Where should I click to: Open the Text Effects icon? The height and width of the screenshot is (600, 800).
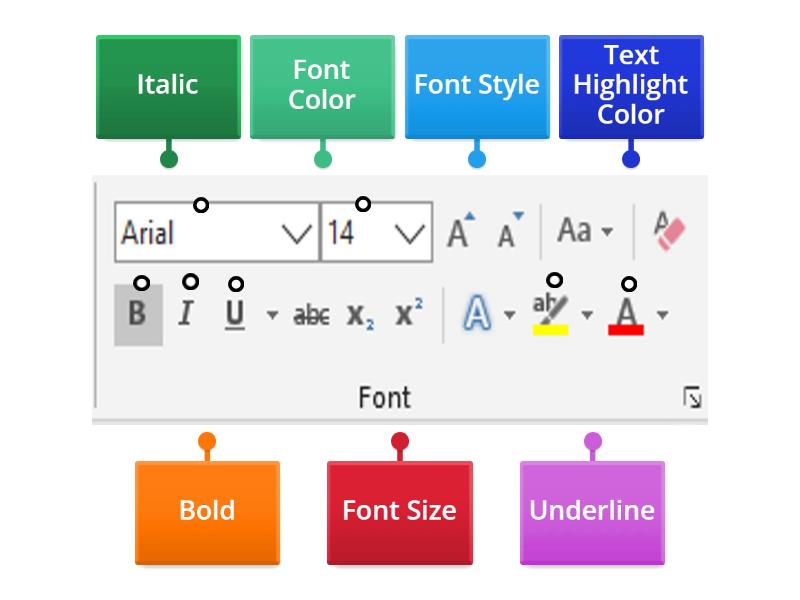click(x=479, y=312)
